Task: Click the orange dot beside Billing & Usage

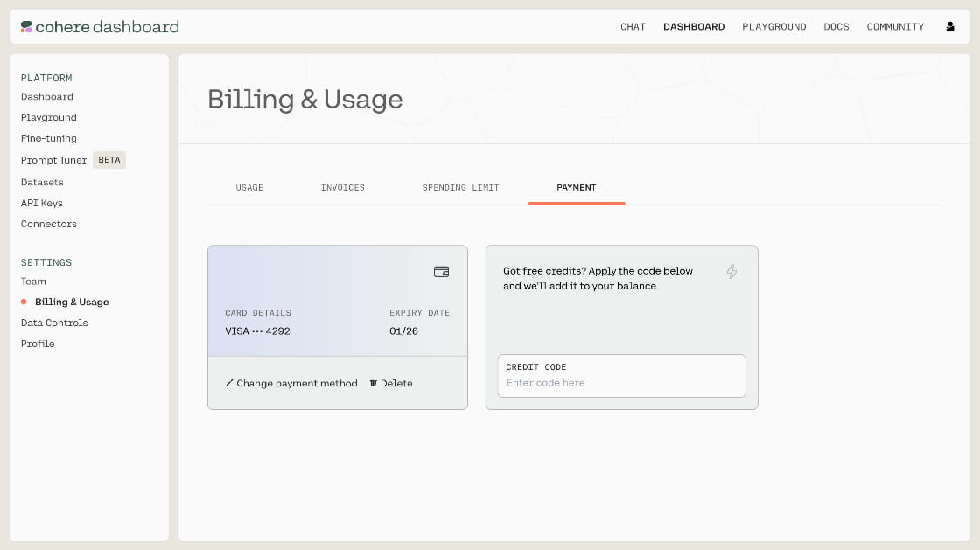Action: coord(24,303)
